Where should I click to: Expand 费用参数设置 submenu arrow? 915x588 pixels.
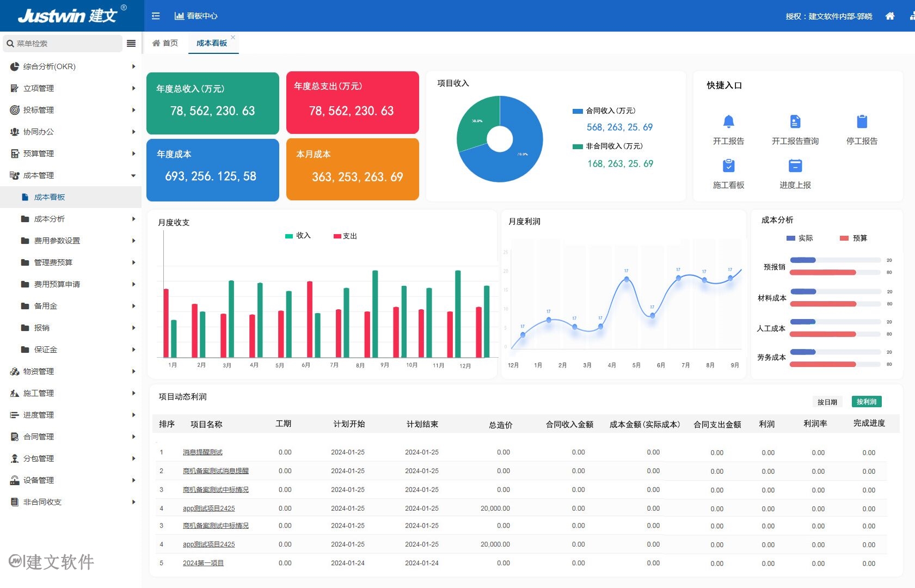click(133, 241)
